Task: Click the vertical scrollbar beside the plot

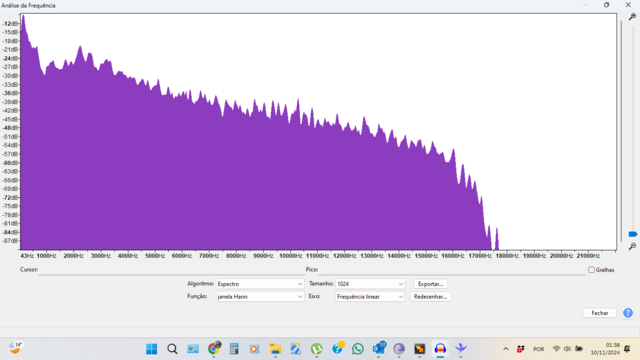Action: tap(621, 131)
